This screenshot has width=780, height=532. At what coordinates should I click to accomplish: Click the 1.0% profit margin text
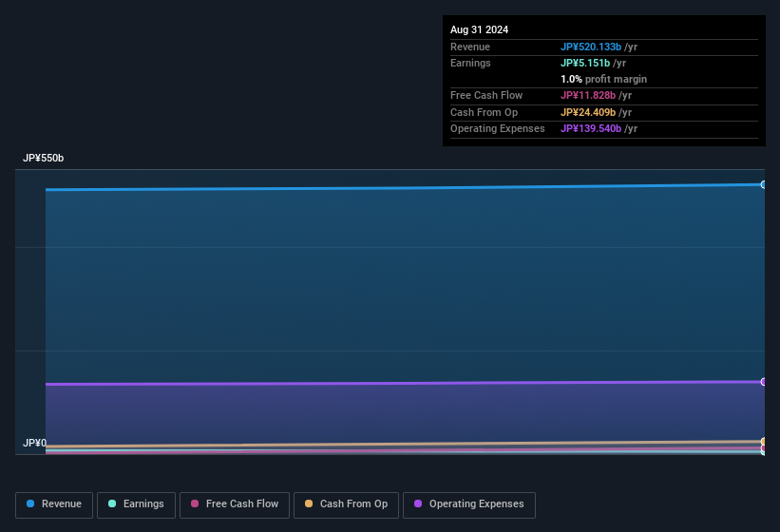point(603,79)
